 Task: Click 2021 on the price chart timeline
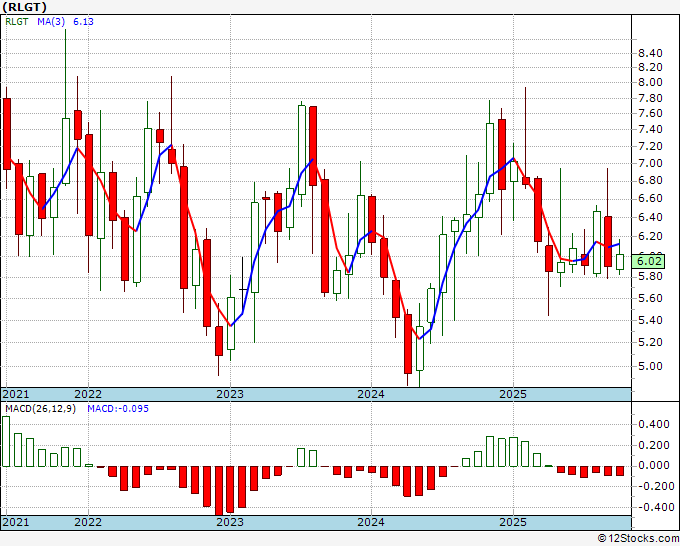(16, 394)
